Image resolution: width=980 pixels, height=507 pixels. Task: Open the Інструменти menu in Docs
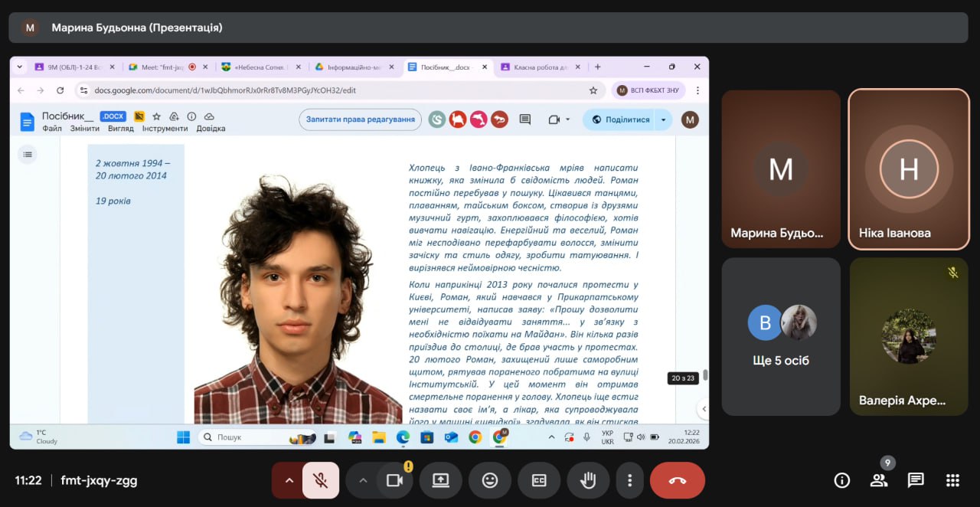coord(165,129)
